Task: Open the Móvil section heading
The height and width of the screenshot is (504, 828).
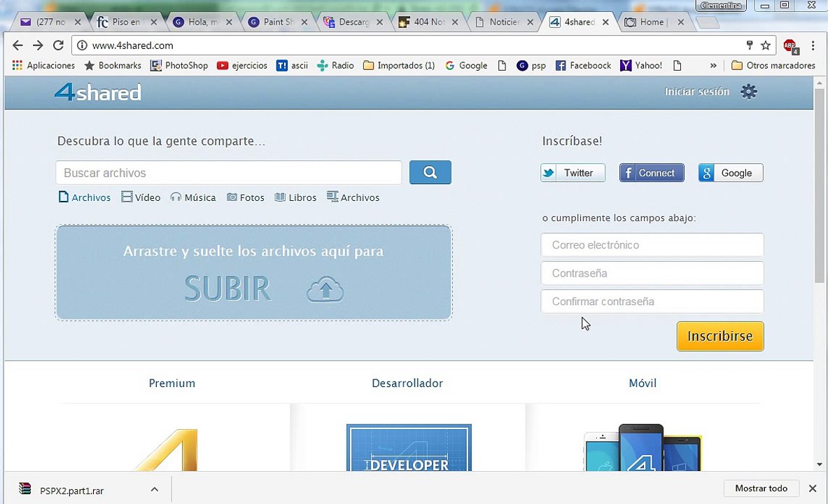Action: click(x=643, y=383)
